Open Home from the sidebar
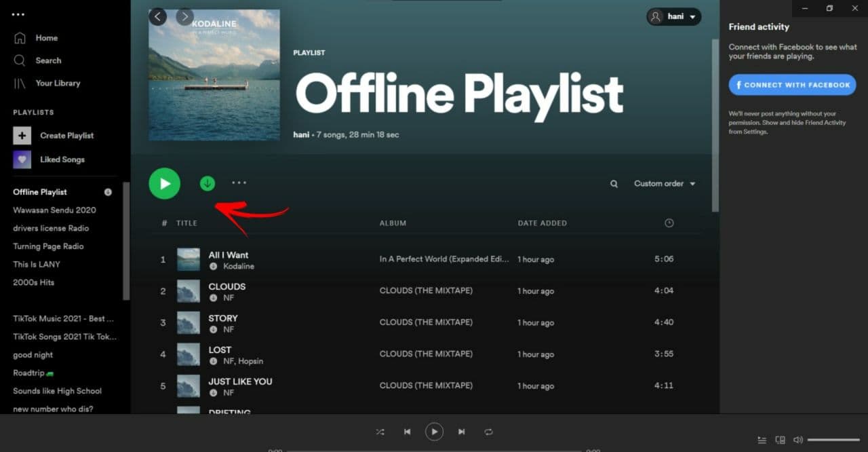 coord(46,38)
